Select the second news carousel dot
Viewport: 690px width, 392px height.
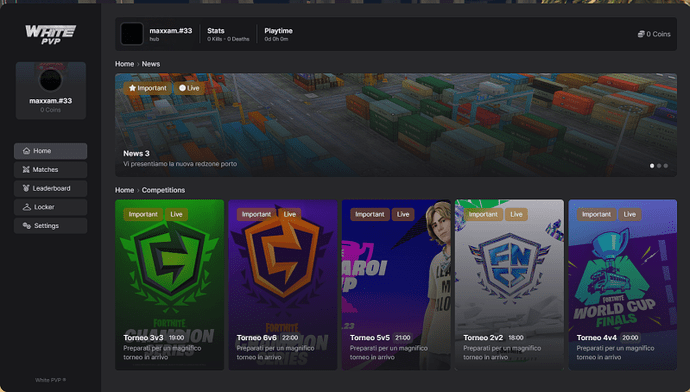tap(659, 166)
